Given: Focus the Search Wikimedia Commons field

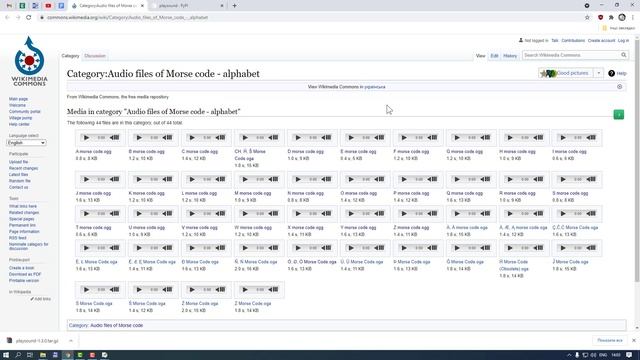Looking at the screenshot, I should (571, 55).
